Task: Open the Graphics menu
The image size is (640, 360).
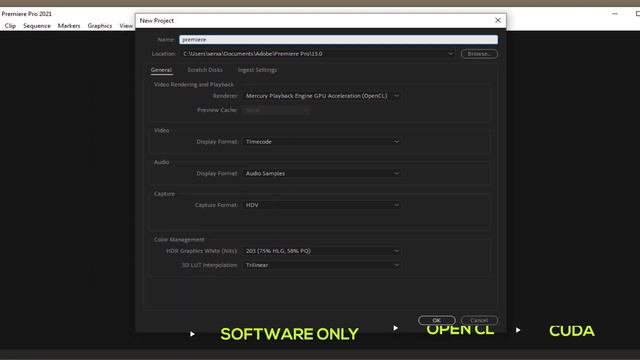Action: tap(100, 26)
